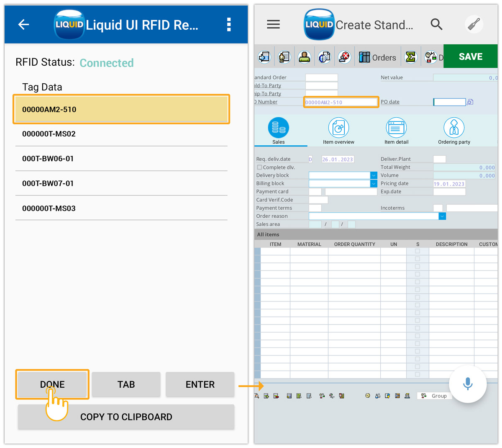The width and height of the screenshot is (502, 448).
Task: Expand the Order reason dropdown
Action: (x=442, y=216)
